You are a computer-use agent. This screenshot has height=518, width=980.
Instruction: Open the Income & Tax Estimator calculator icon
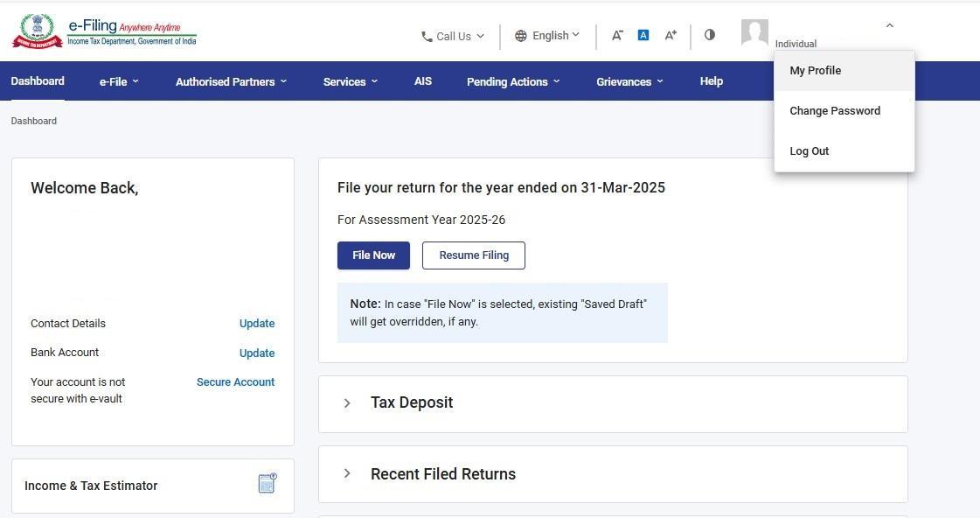pos(267,483)
